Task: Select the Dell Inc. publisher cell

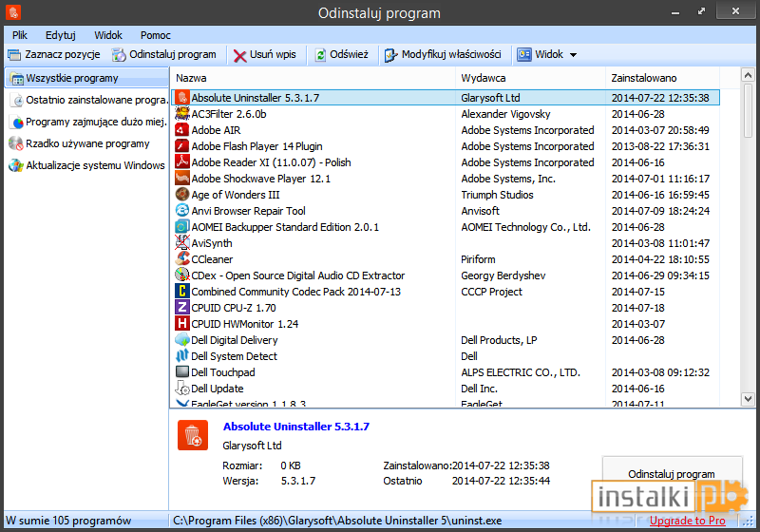Action: point(479,389)
